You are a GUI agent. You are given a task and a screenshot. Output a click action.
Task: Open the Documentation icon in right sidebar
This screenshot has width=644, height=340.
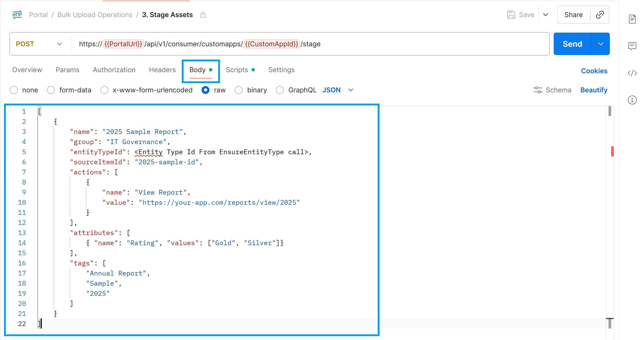pos(632,19)
